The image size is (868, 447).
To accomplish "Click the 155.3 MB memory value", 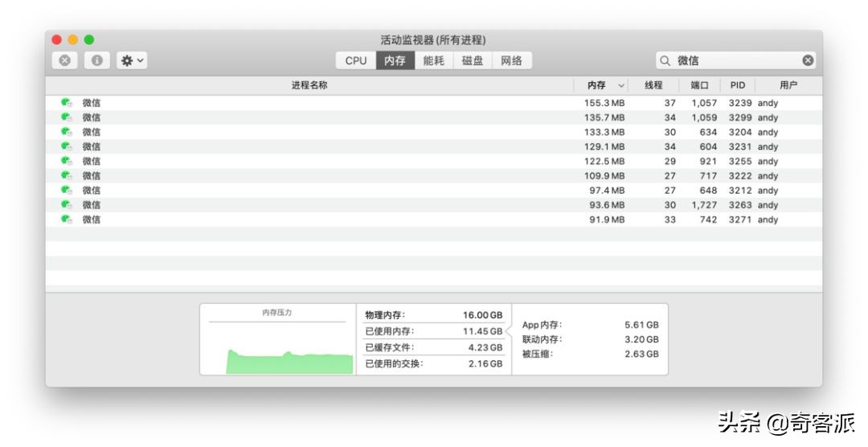I will pos(604,103).
